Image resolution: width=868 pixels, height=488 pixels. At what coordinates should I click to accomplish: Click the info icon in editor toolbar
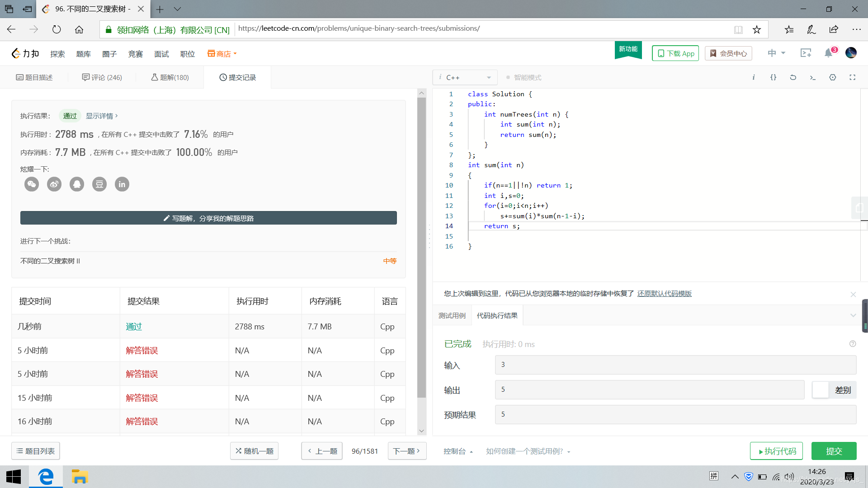click(754, 77)
